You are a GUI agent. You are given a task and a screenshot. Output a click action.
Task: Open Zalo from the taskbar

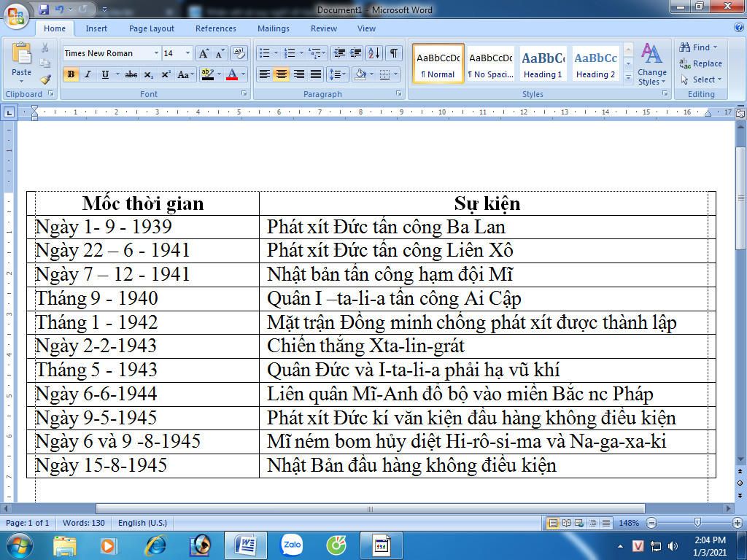point(293,545)
